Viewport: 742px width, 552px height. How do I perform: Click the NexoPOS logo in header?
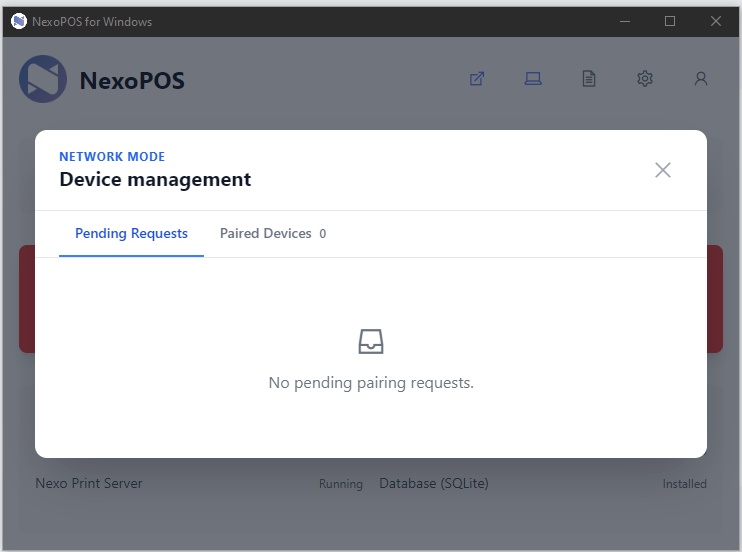coord(43,79)
